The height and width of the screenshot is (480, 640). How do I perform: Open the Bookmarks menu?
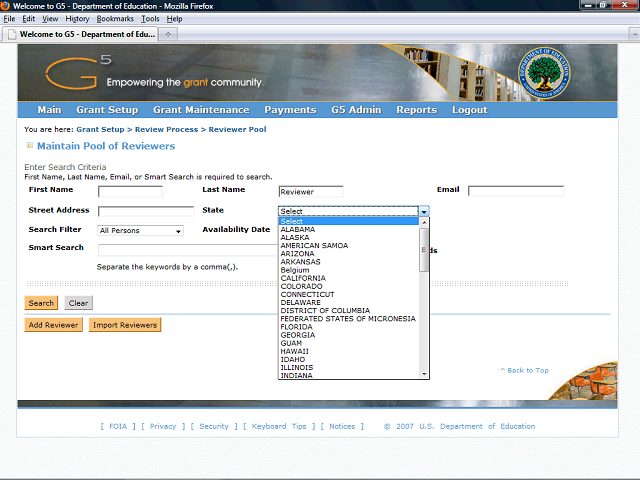[115, 19]
